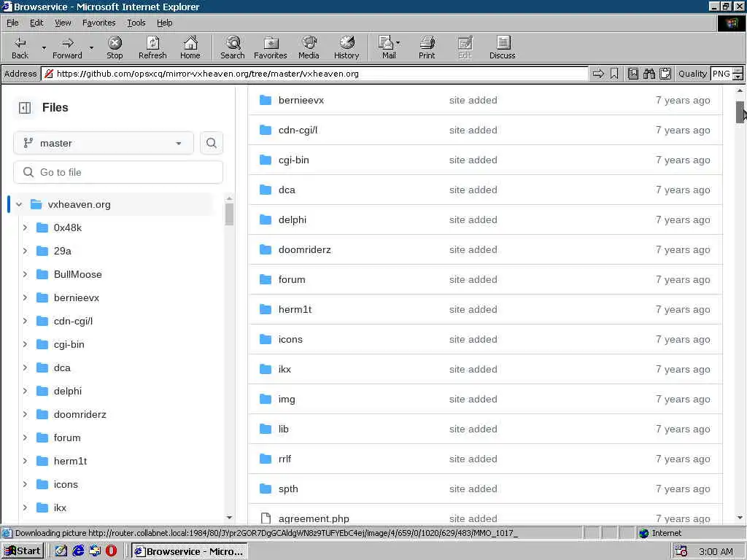
Task: Expand the 29a tree folder
Action: (x=26, y=251)
